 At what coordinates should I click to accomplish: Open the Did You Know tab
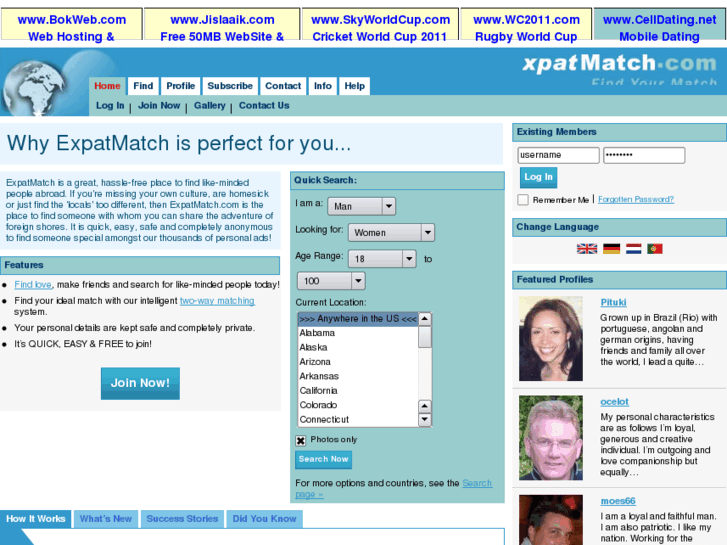264,519
